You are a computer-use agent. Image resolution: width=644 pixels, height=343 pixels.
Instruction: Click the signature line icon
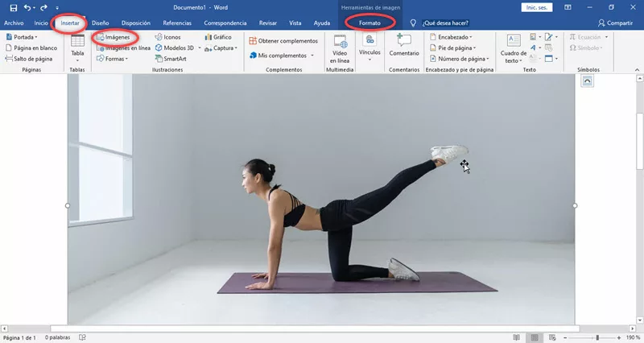[x=551, y=37]
